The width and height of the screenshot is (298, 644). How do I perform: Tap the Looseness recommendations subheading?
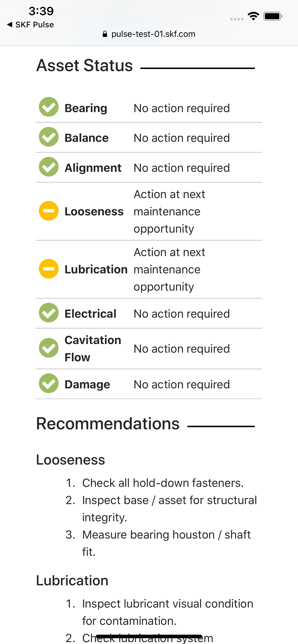pos(70,460)
